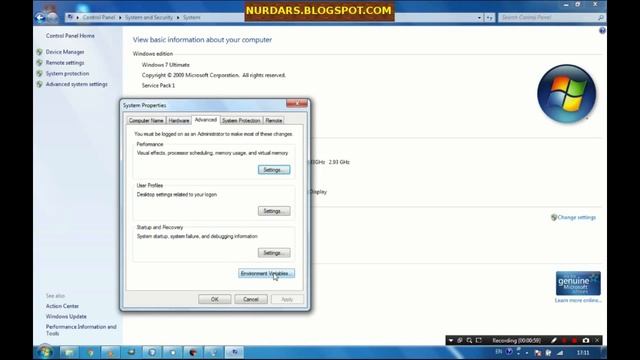Click the zoom magnifier on recording toolbar

(469, 340)
